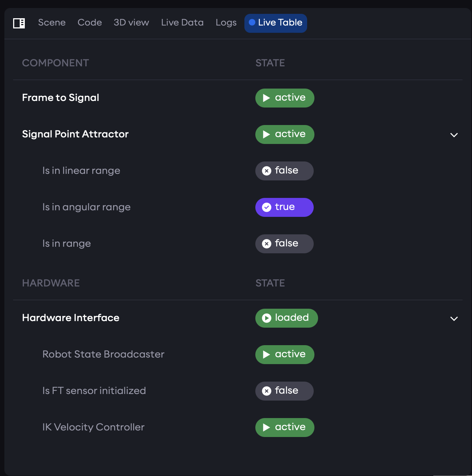Collapse the Signal Point Attractor row
This screenshot has height=476, width=472.
(x=454, y=135)
